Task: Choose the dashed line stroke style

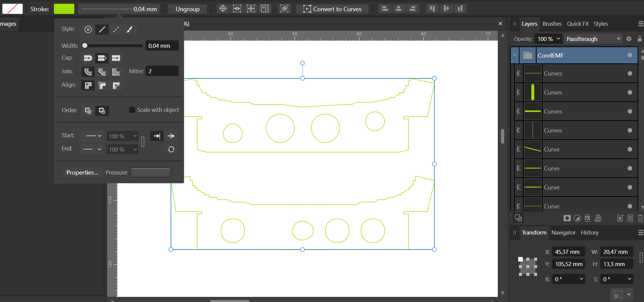Action: click(x=116, y=29)
